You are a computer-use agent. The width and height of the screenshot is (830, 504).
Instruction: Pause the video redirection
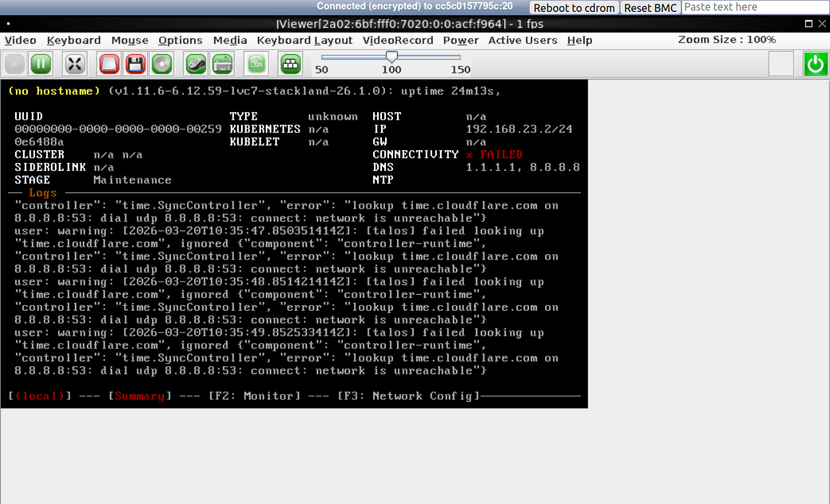[40, 64]
